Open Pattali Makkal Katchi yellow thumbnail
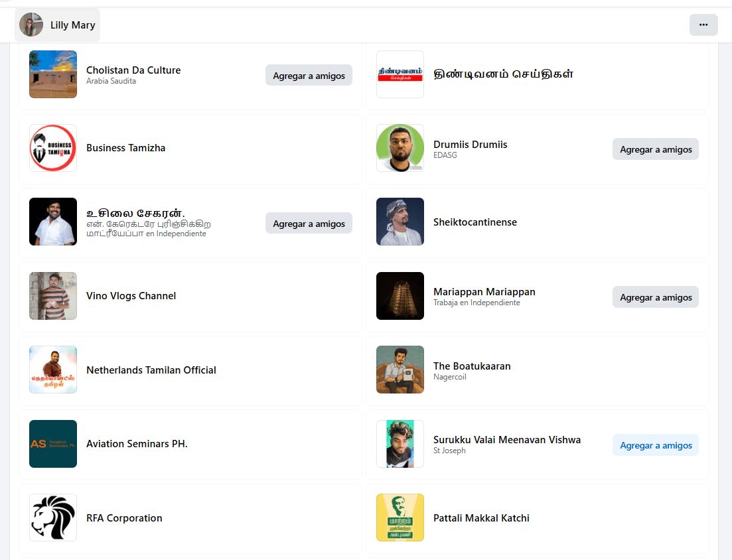The width and height of the screenshot is (732, 560). pos(400,518)
